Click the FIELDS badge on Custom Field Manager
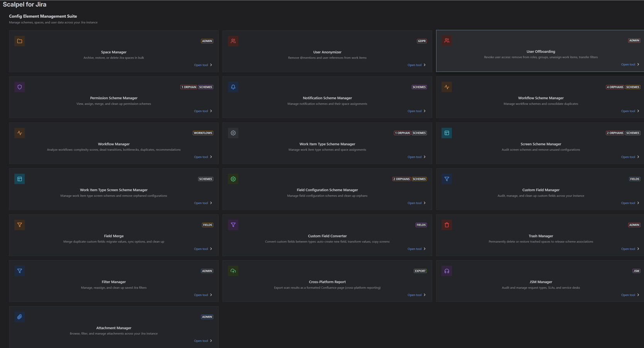The image size is (644, 348). pyautogui.click(x=635, y=179)
